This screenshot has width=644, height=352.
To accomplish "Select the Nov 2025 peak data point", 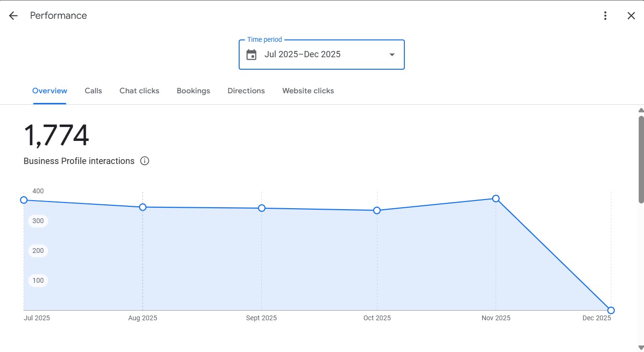I will [496, 199].
